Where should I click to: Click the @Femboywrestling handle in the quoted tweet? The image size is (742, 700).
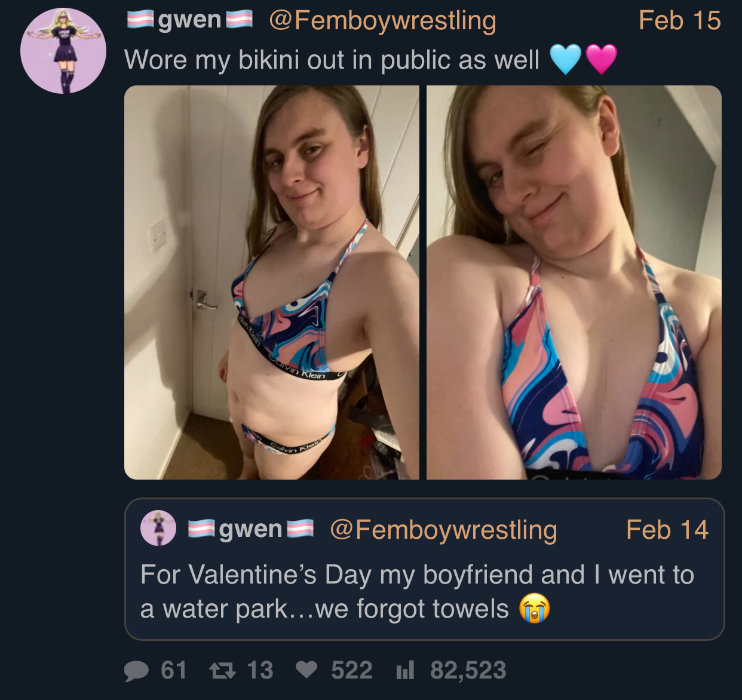443,530
